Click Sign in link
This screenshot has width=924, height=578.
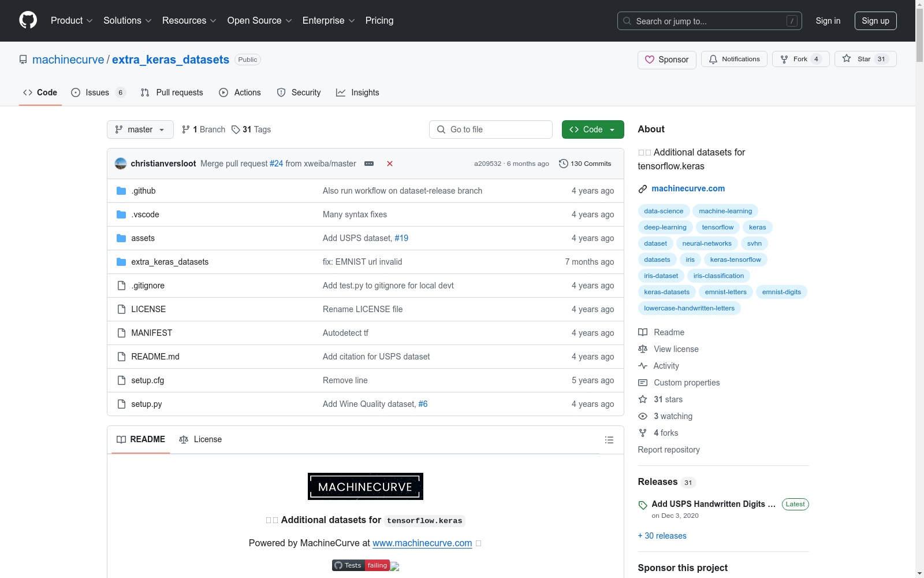click(828, 21)
